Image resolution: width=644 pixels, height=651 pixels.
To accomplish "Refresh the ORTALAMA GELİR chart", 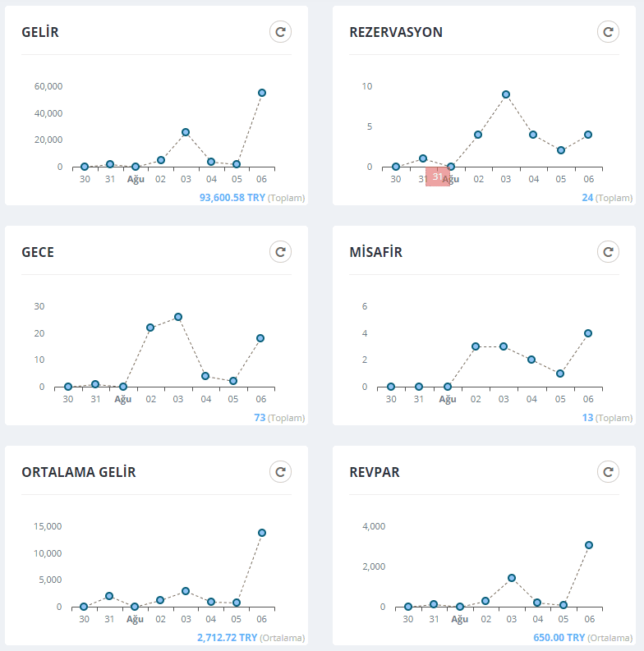I will [x=280, y=472].
